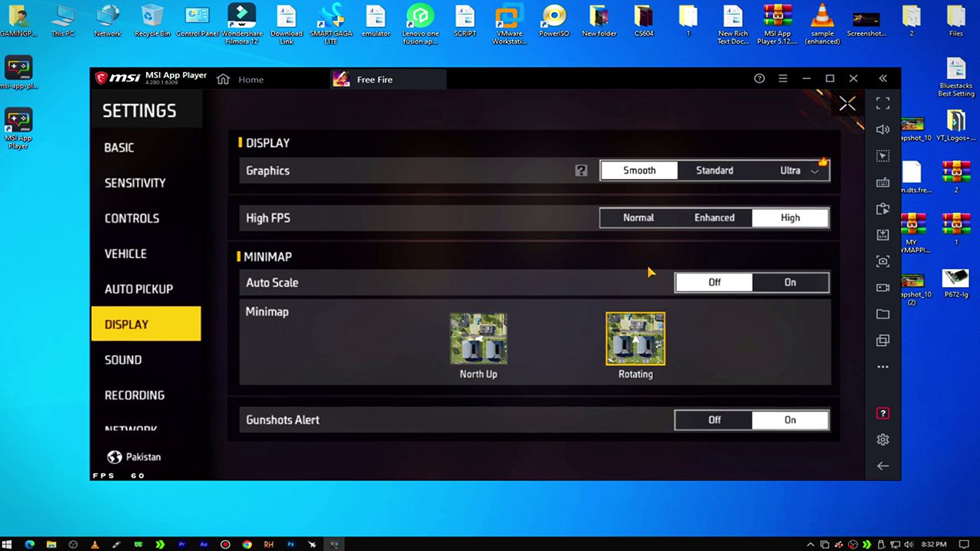Open the PowerISO desktop icon
Screen dimensions: 980x551
554,21
